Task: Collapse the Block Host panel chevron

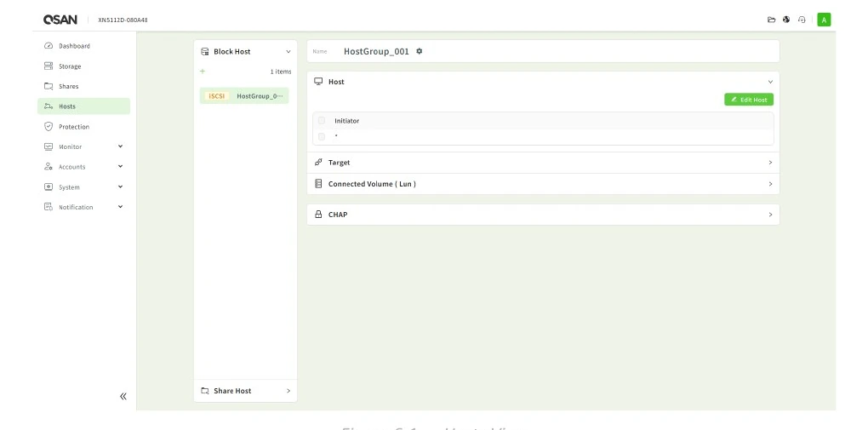Action: [288, 52]
